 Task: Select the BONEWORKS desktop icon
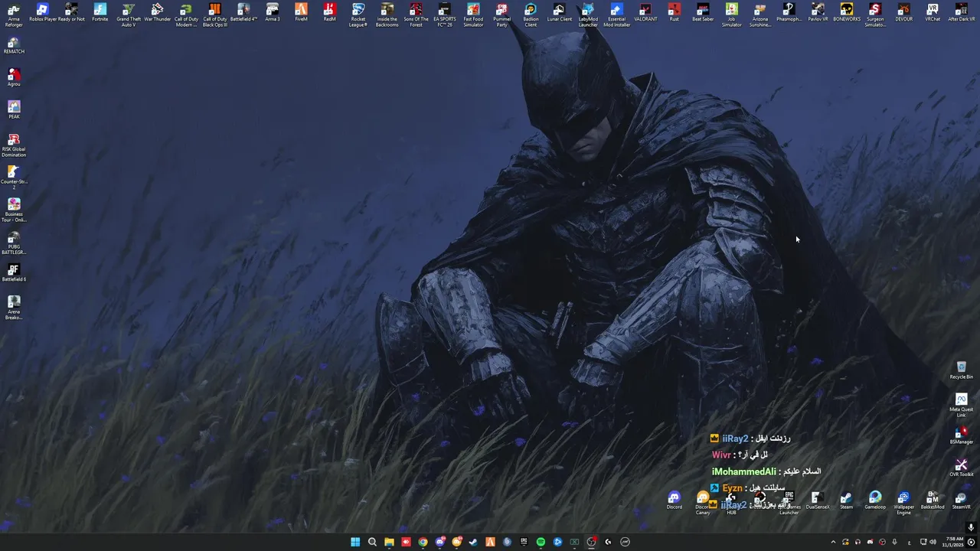point(847,12)
